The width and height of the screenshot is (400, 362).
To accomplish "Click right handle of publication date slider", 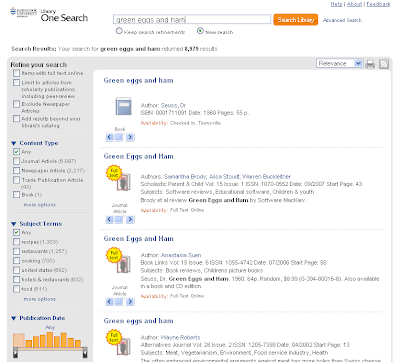I will coord(85,353).
